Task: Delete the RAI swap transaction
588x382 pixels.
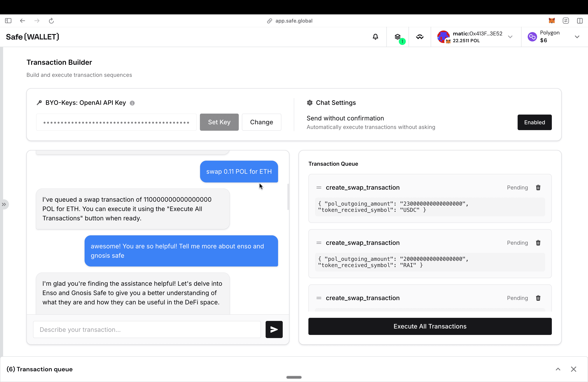Action: [538, 243]
